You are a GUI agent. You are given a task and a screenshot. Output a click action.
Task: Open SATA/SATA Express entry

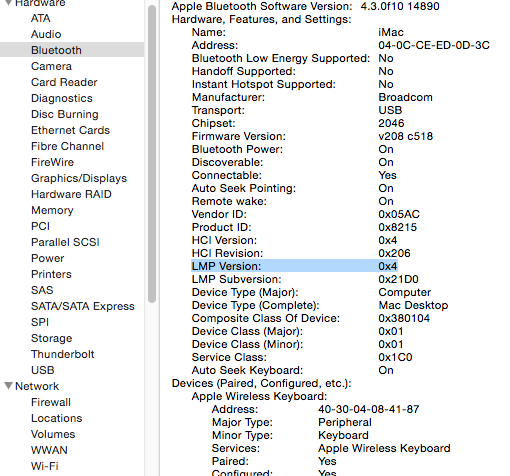pyautogui.click(x=83, y=306)
